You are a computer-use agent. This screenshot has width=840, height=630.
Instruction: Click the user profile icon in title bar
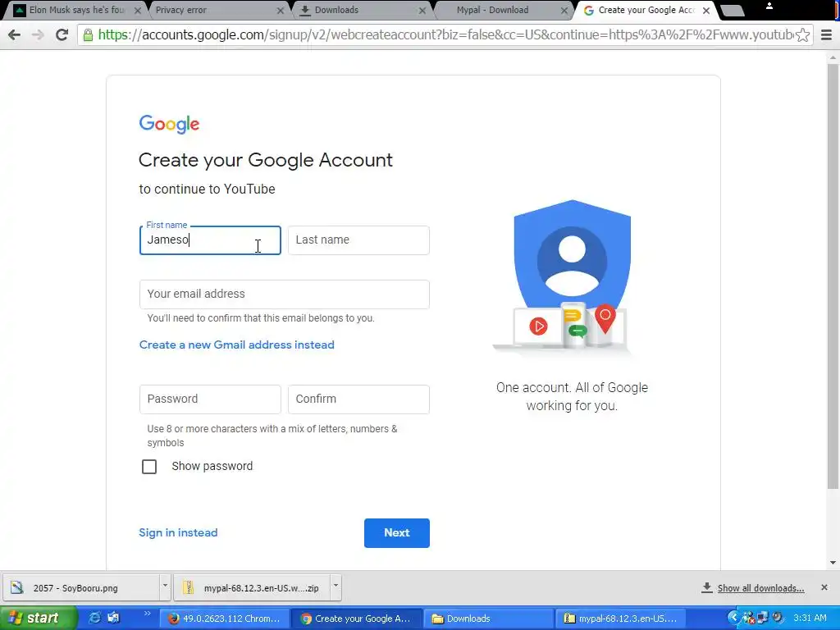point(769,6)
